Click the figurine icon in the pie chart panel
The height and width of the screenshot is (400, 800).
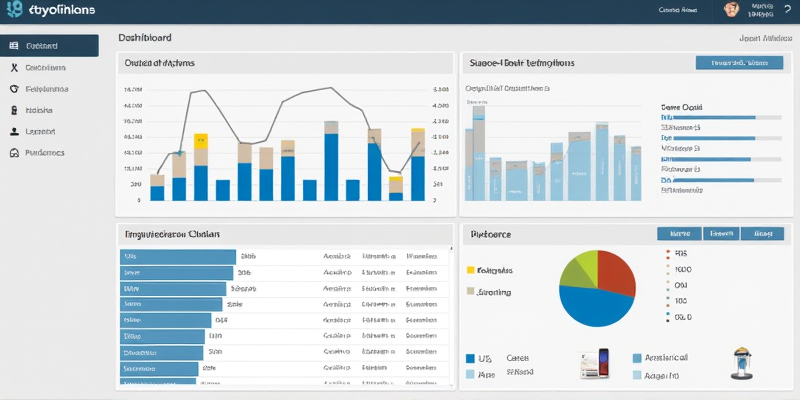point(742,362)
